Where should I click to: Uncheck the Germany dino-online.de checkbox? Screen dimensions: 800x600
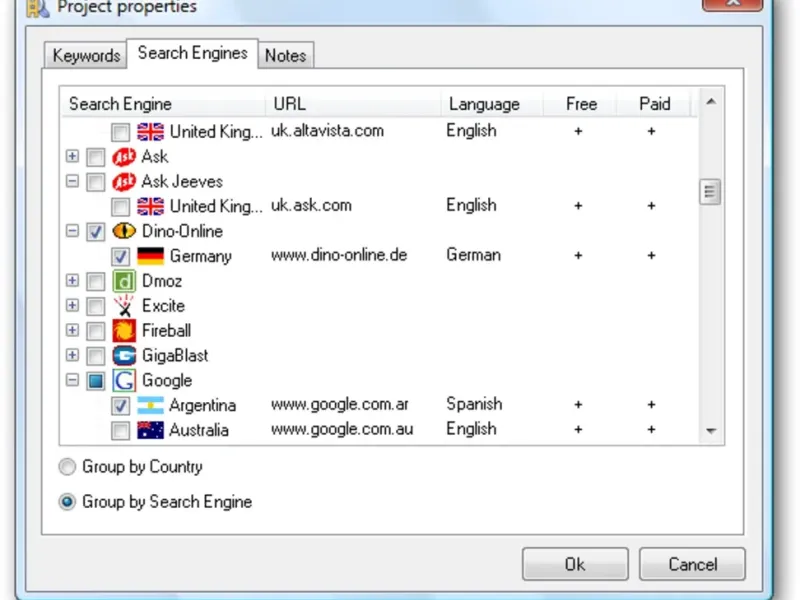pos(120,257)
